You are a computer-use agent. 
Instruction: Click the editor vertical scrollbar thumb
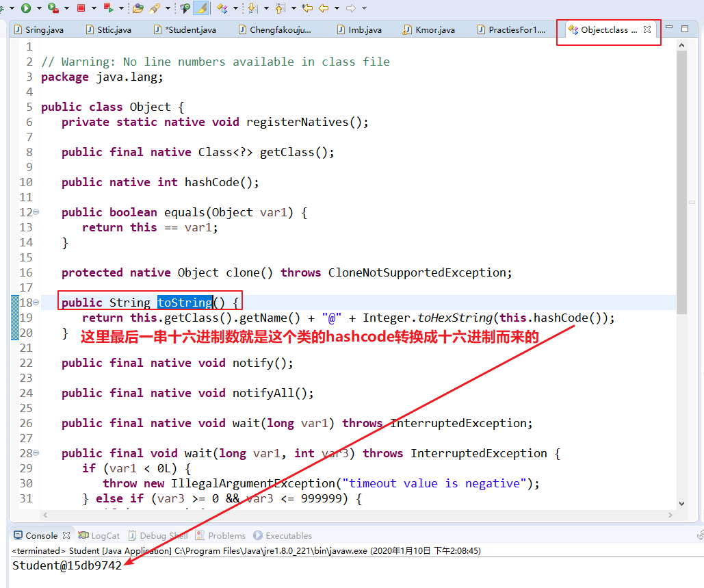(x=681, y=182)
